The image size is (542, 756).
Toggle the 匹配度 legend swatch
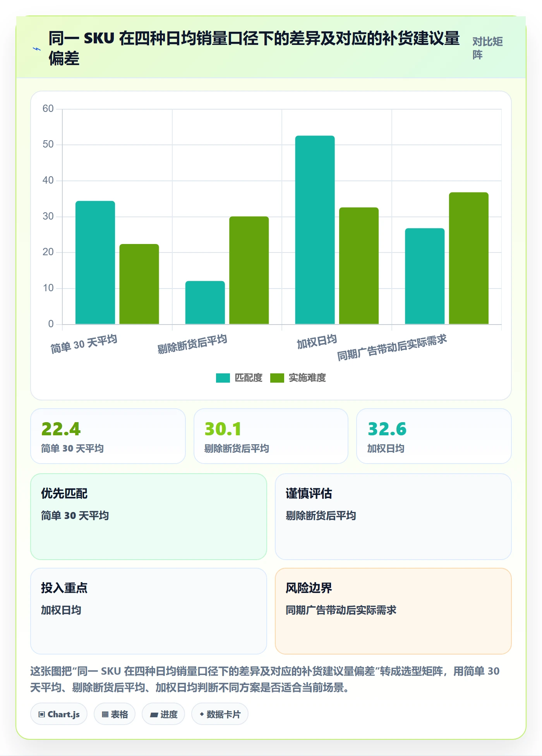223,378
